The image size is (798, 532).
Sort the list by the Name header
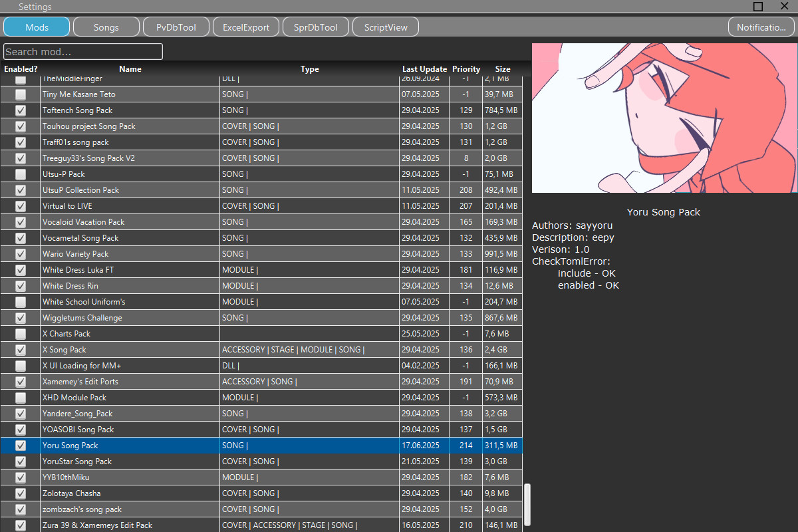(x=130, y=68)
